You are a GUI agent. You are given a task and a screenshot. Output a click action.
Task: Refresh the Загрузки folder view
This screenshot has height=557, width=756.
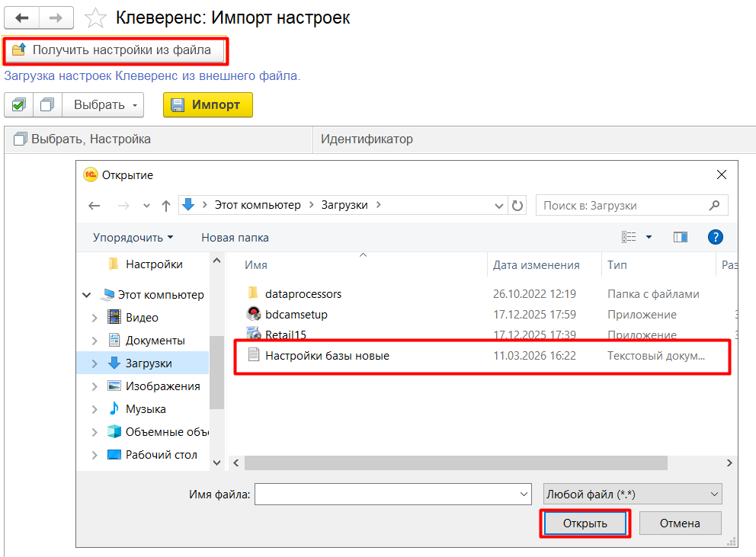tap(517, 206)
